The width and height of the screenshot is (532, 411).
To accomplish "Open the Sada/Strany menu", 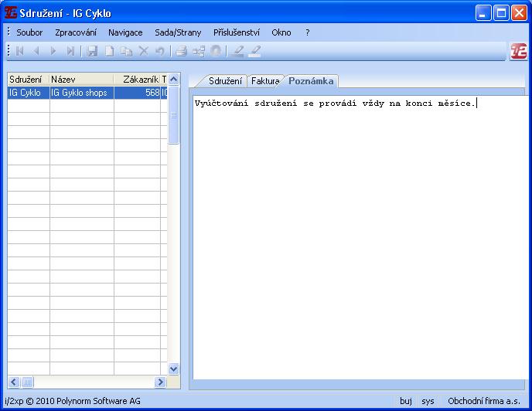I will 178,32.
